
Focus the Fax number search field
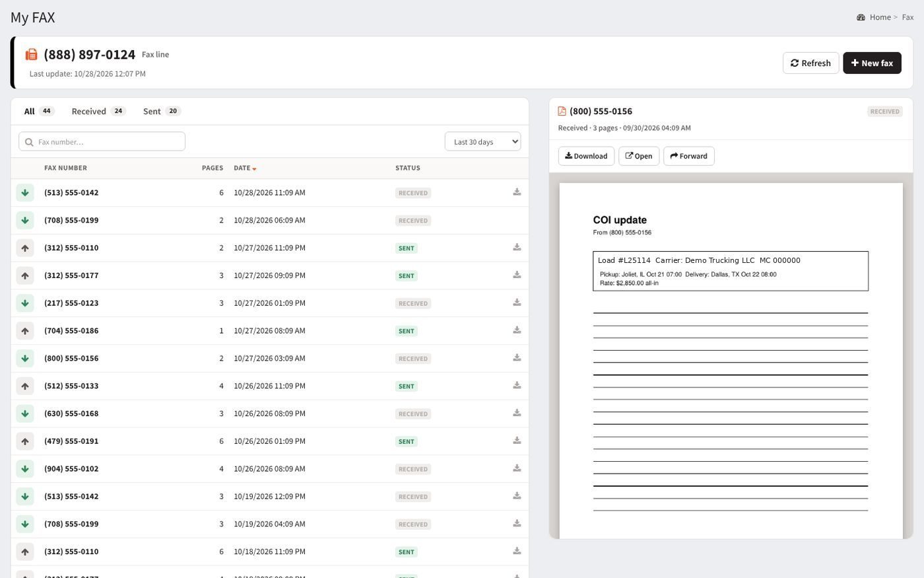coord(102,141)
